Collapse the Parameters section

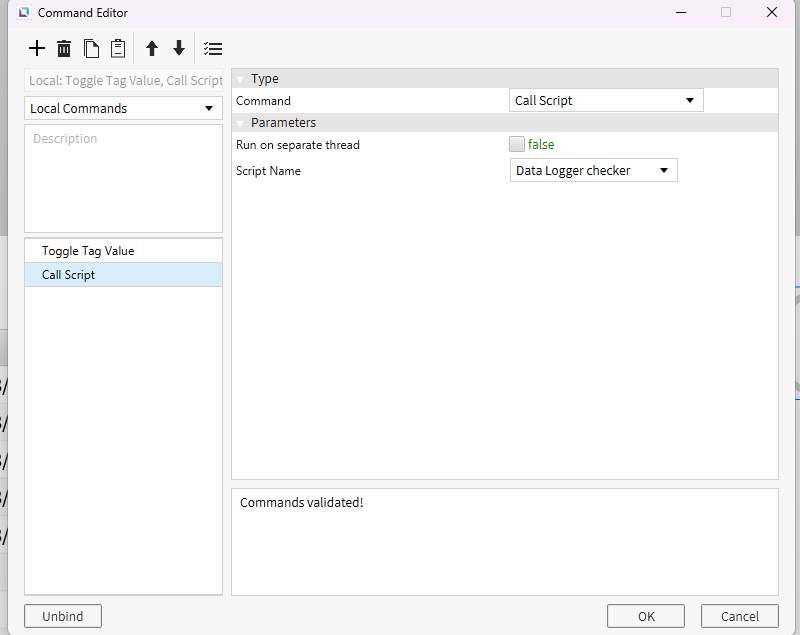[x=240, y=123]
